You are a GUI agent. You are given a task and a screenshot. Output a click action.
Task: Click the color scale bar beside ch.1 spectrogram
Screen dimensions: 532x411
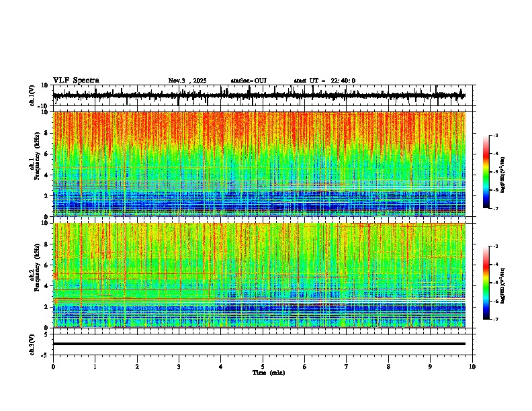[486, 172]
